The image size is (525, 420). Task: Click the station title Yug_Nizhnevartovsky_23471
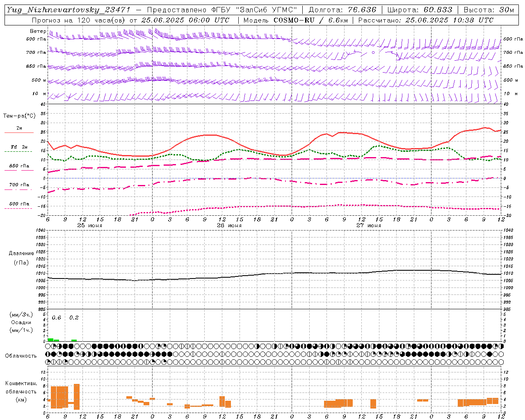pos(68,10)
